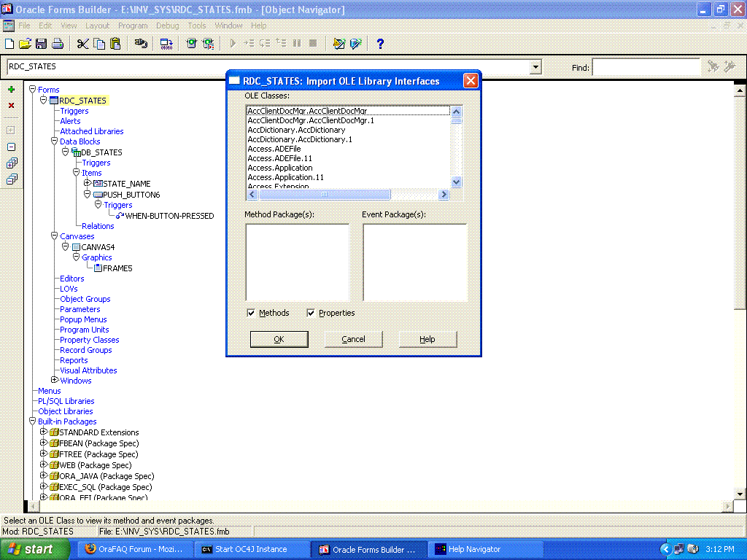Select the CANVAS4 canvas node

tap(98, 248)
